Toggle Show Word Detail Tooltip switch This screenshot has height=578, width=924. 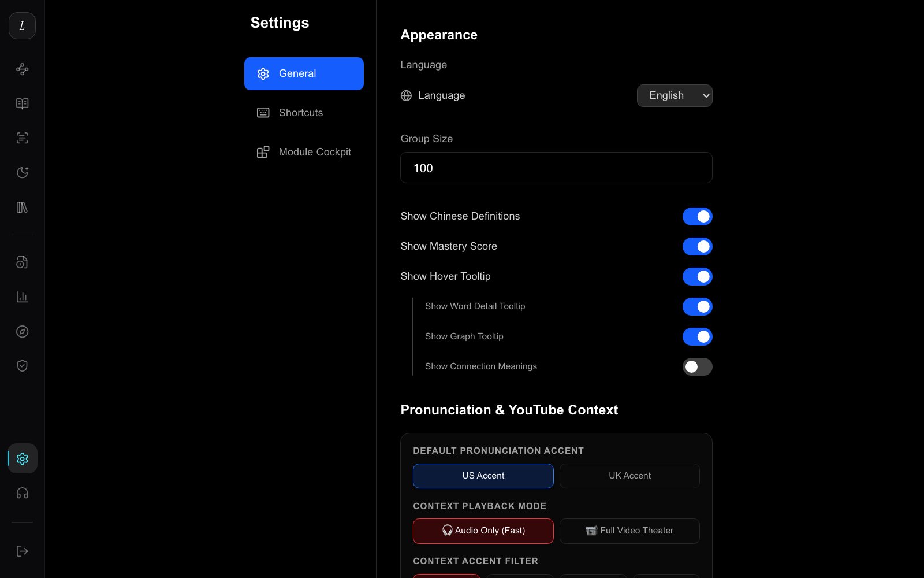click(697, 306)
